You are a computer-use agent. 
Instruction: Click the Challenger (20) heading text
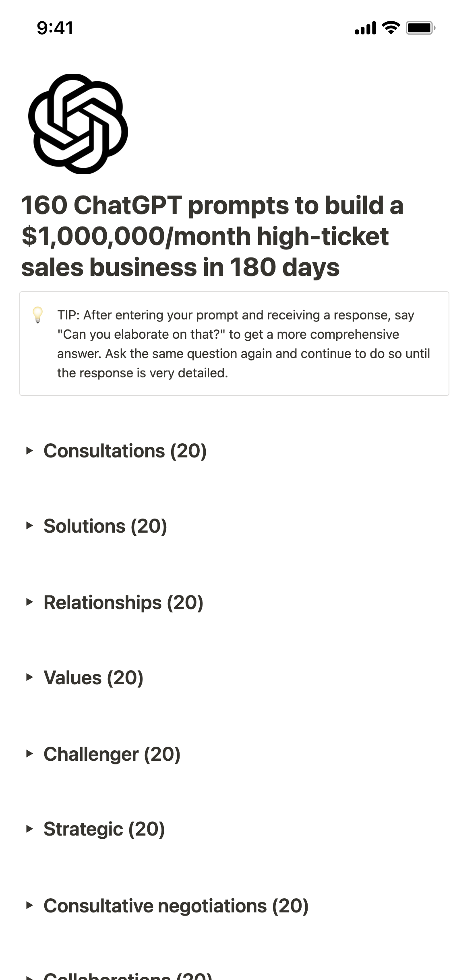[112, 754]
